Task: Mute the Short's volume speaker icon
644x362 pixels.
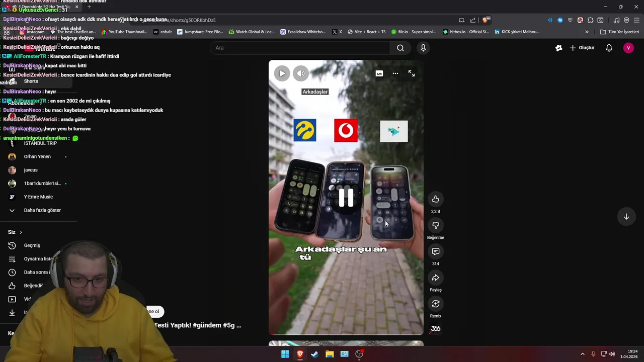Action: [x=300, y=73]
